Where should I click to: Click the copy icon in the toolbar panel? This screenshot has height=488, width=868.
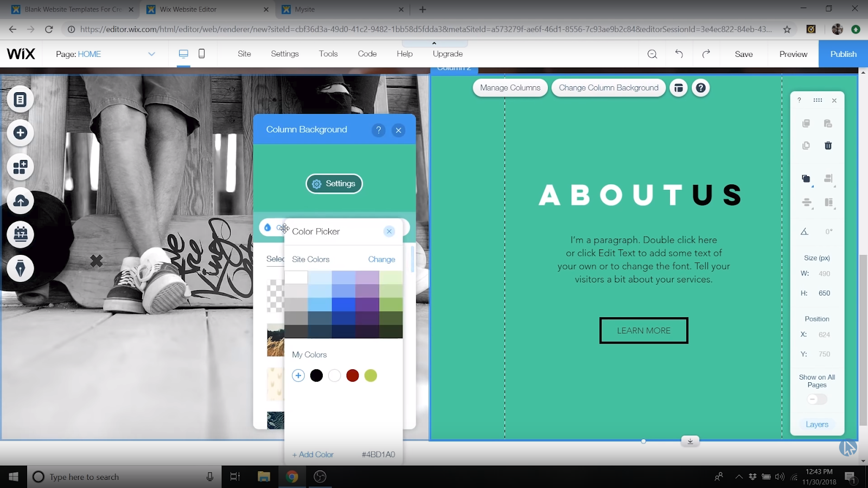806,124
